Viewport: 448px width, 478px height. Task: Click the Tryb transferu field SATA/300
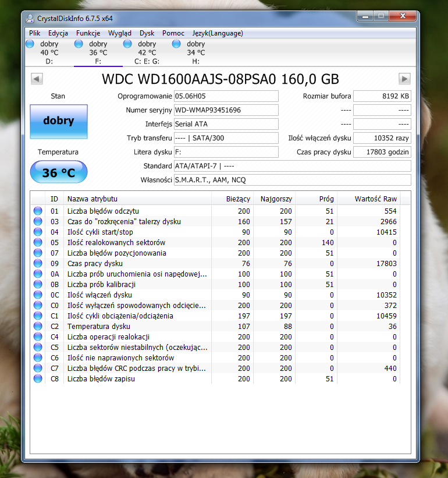click(x=226, y=138)
